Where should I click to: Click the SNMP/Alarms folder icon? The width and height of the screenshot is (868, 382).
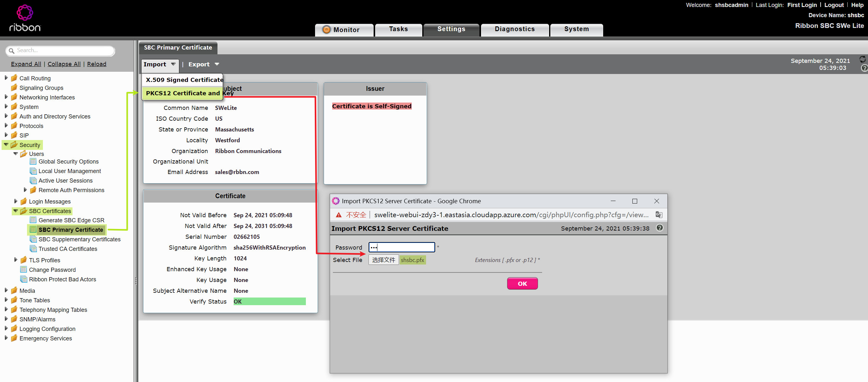(14, 319)
